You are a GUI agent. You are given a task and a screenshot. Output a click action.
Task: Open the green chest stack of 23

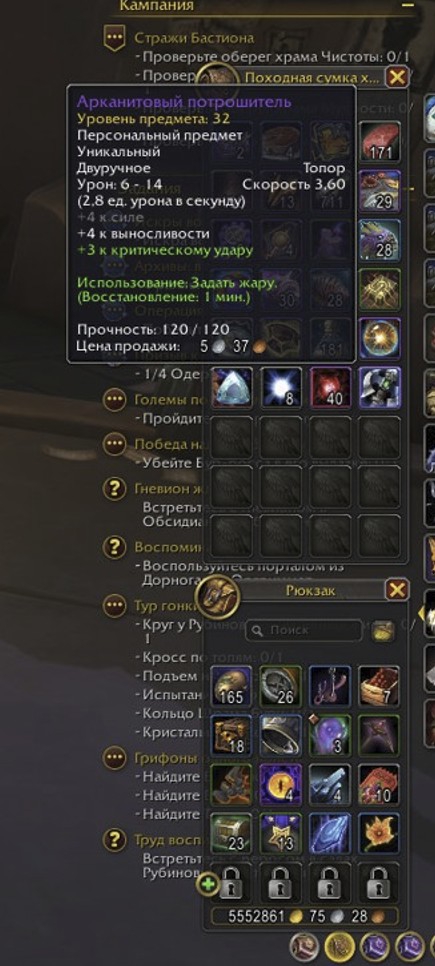point(232,834)
